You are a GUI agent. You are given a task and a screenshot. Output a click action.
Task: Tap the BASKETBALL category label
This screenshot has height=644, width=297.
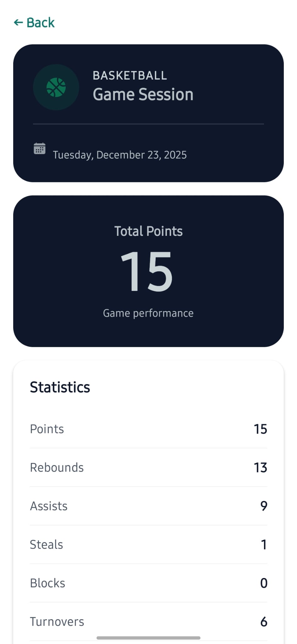pyautogui.click(x=129, y=75)
